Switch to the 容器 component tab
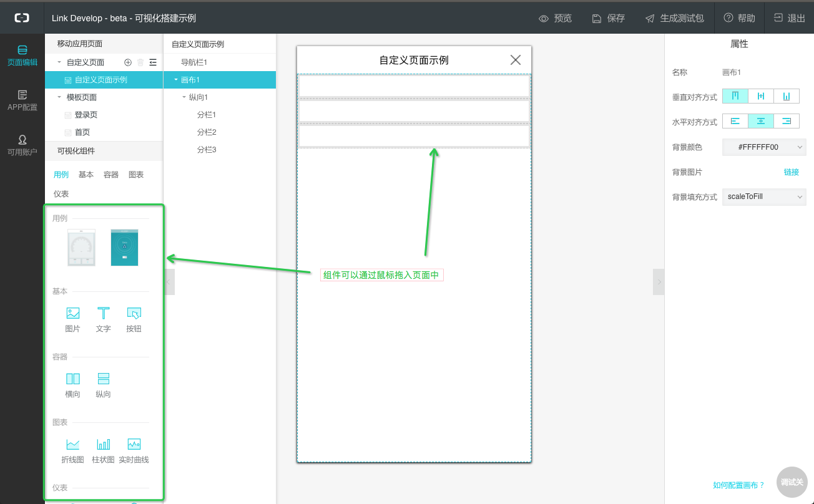Viewport: 814px width, 504px height. click(111, 175)
